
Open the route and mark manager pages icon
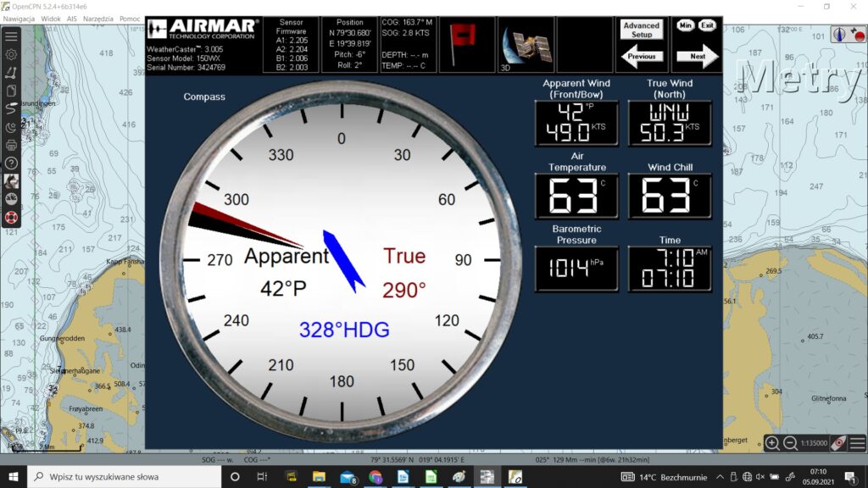coord(11,91)
